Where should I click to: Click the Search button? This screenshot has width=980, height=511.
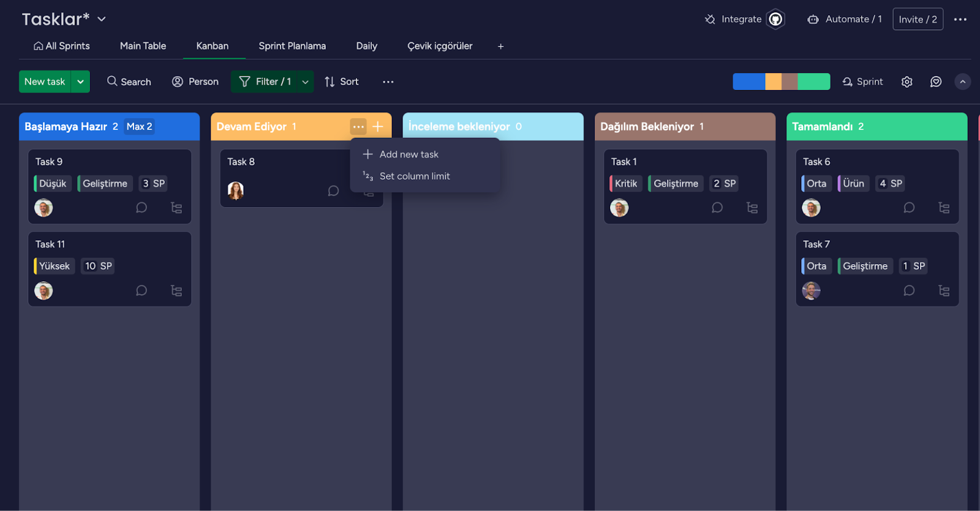[x=129, y=82]
